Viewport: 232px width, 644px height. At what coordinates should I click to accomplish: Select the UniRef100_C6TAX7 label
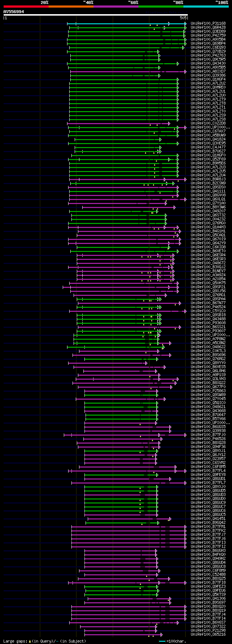[x=208, y=131]
